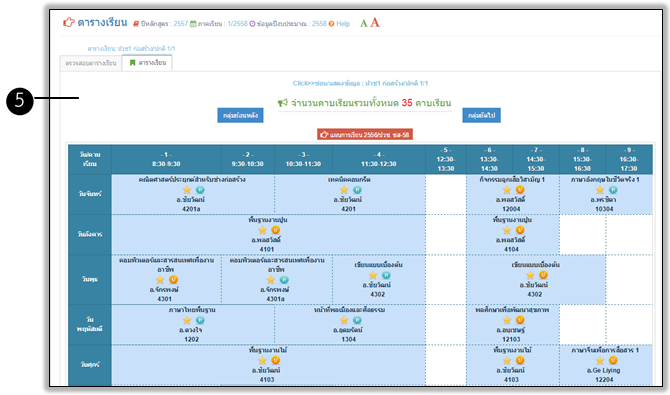This screenshot has height=395, width=670.
Task: Click the period 1 header 8:30-9:30
Action: coord(166,159)
